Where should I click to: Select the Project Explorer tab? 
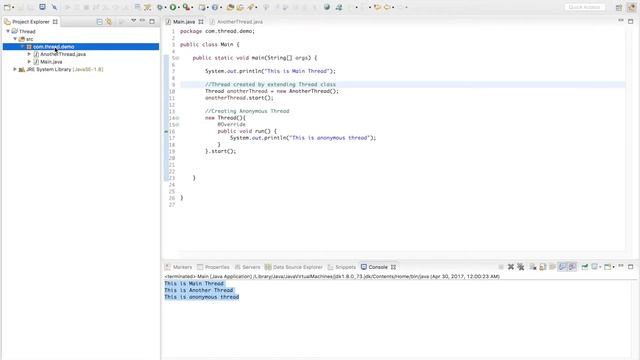[x=31, y=22]
